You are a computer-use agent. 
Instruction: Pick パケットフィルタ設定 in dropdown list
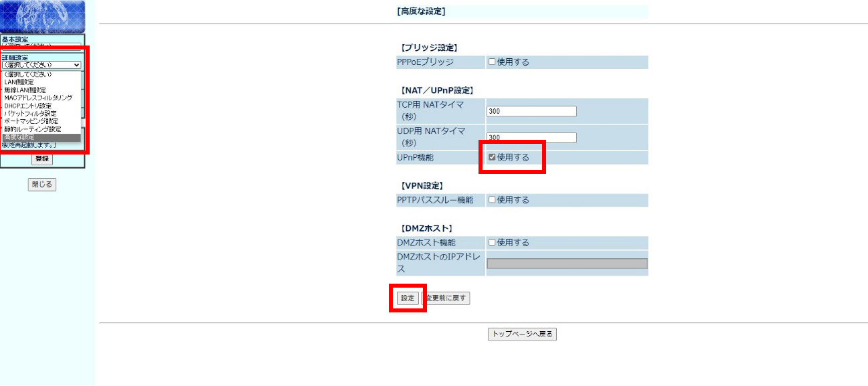coord(30,114)
